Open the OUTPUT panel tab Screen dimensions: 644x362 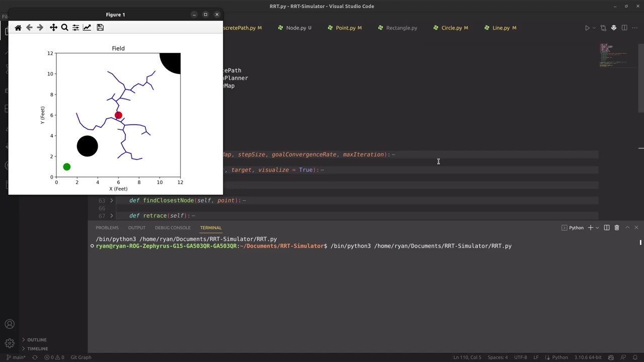click(x=137, y=228)
